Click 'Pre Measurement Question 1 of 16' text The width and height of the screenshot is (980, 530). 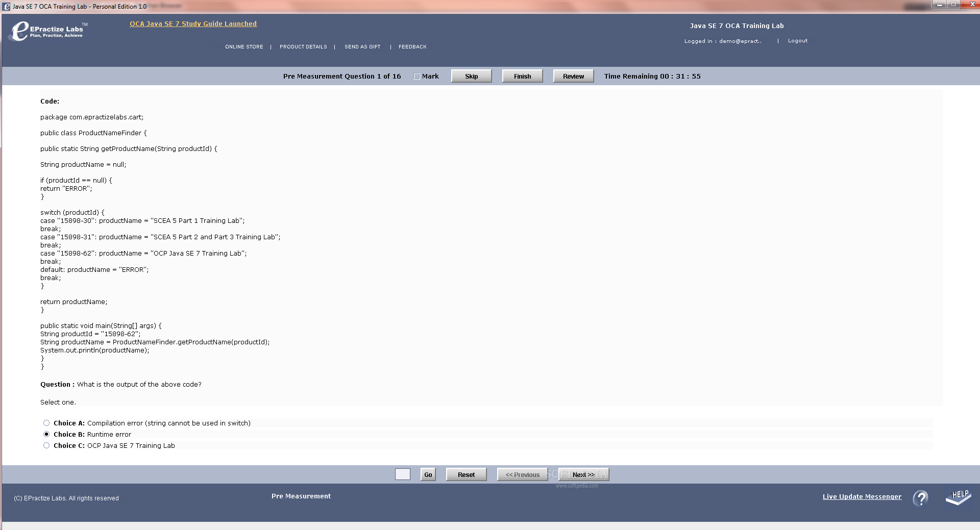[x=342, y=77]
